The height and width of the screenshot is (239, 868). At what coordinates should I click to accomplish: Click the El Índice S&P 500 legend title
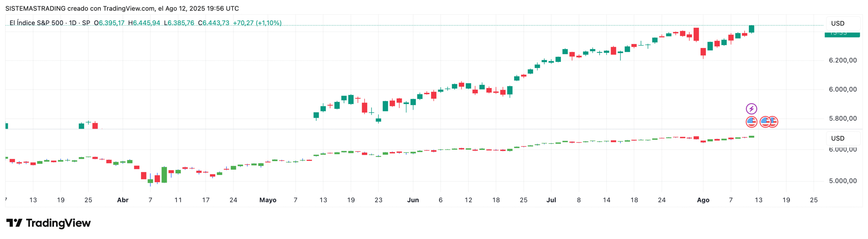click(36, 23)
